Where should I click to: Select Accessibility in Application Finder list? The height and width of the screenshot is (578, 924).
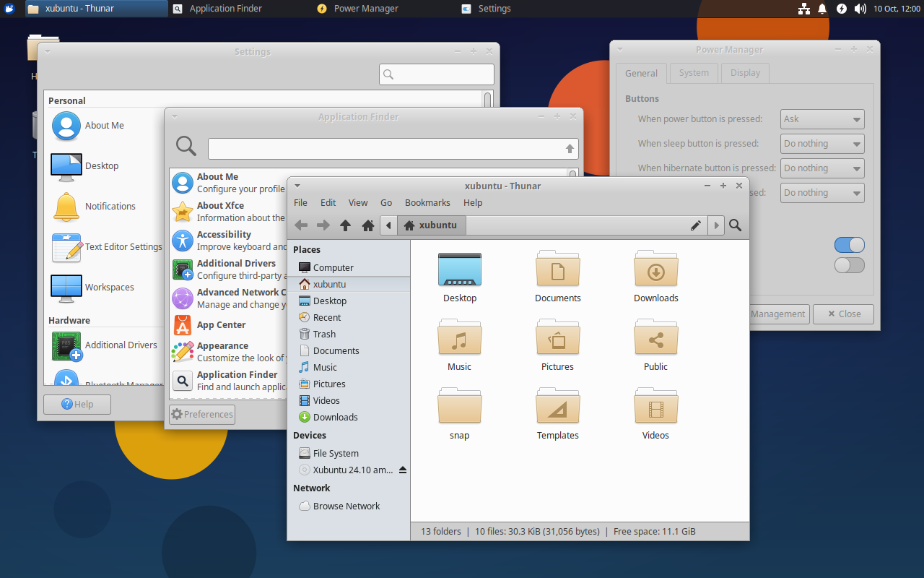pyautogui.click(x=229, y=241)
